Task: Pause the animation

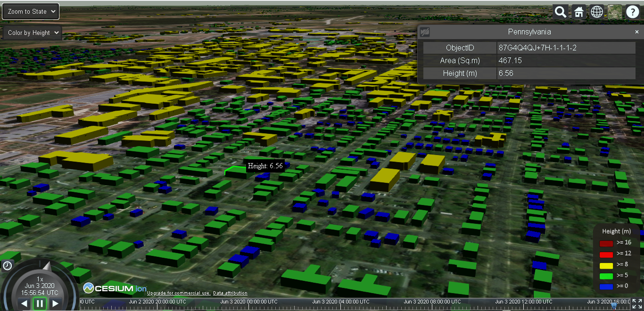Action: coord(40,304)
